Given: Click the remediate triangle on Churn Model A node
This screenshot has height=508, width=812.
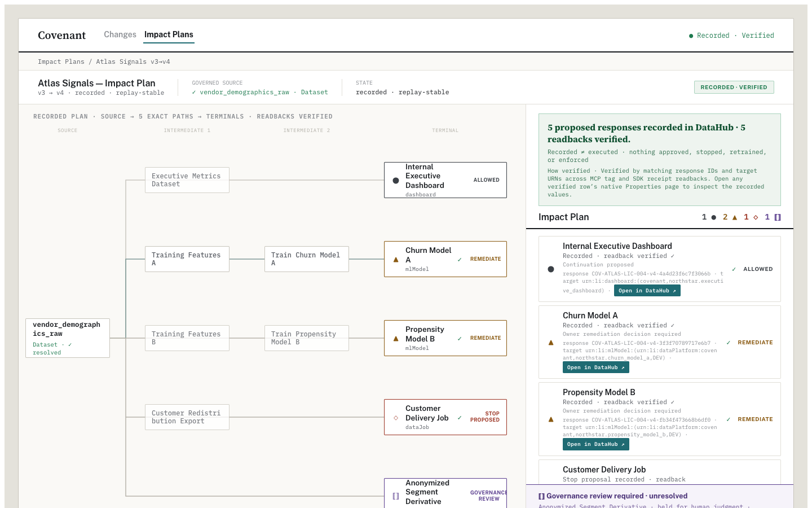Looking at the screenshot, I should click(x=396, y=260).
